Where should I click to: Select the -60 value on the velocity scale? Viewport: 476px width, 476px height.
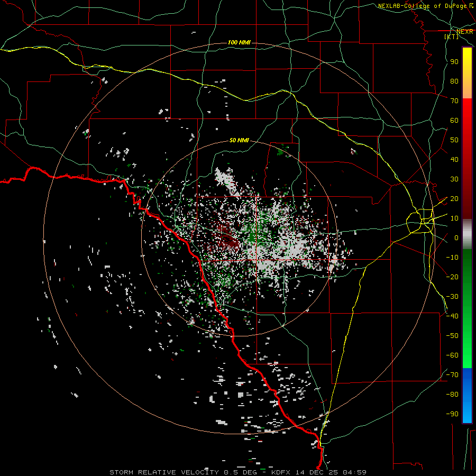click(452, 355)
